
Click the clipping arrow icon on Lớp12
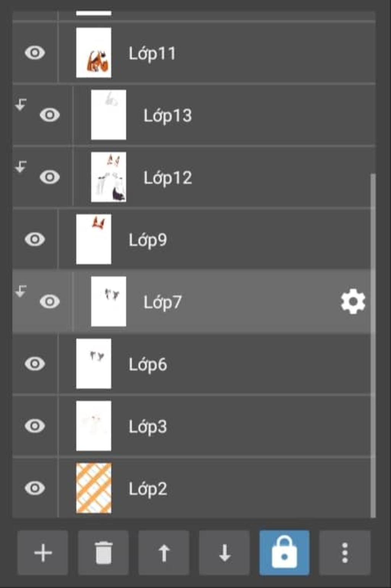click(21, 166)
